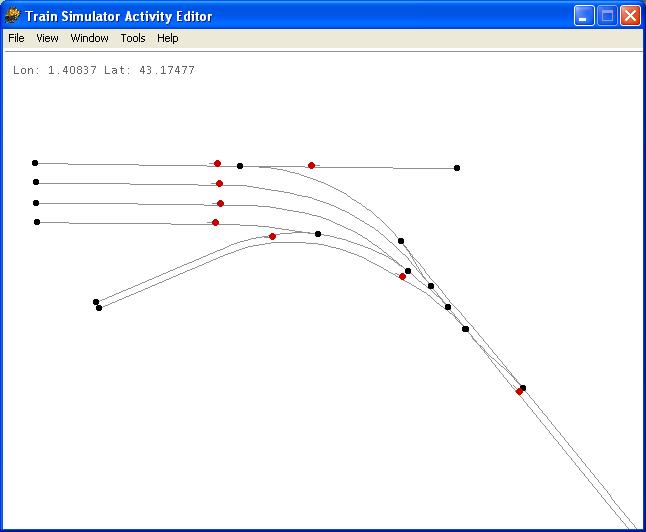This screenshot has width=646, height=532.
Task: Open the File menu
Action: tap(16, 38)
